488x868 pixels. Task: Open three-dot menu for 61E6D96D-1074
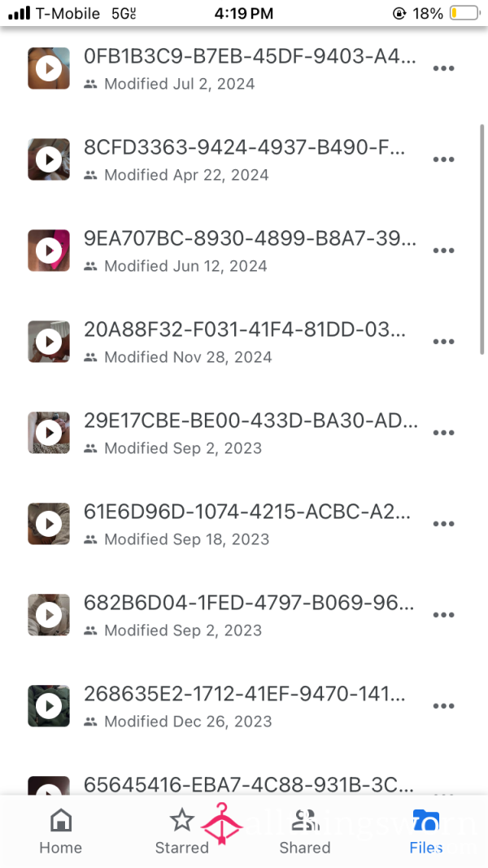(x=443, y=524)
